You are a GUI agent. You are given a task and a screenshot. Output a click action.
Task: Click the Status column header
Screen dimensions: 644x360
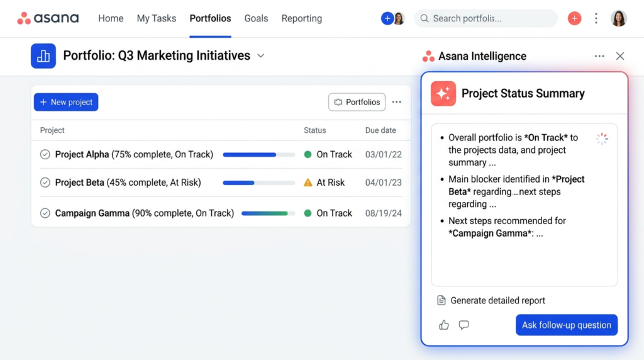point(314,130)
